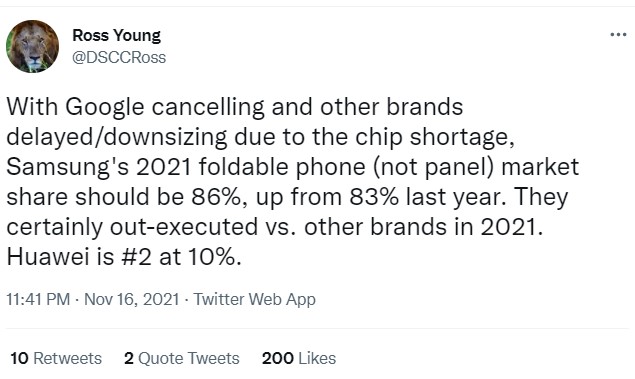The height and width of the screenshot is (379, 635).
Task: Click the retweet count number 10
Action: pyautogui.click(x=19, y=358)
